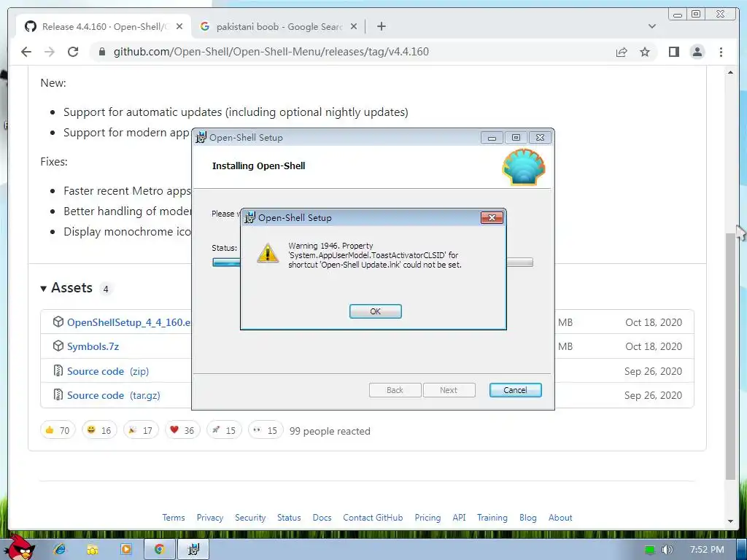
Task: Open the media player taskbar icon
Action: coord(126,550)
